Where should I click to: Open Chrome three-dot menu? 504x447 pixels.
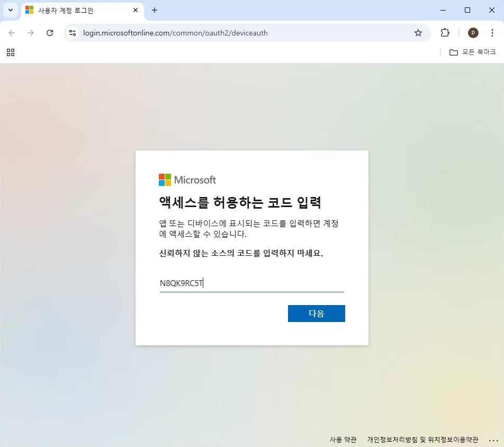[492, 33]
